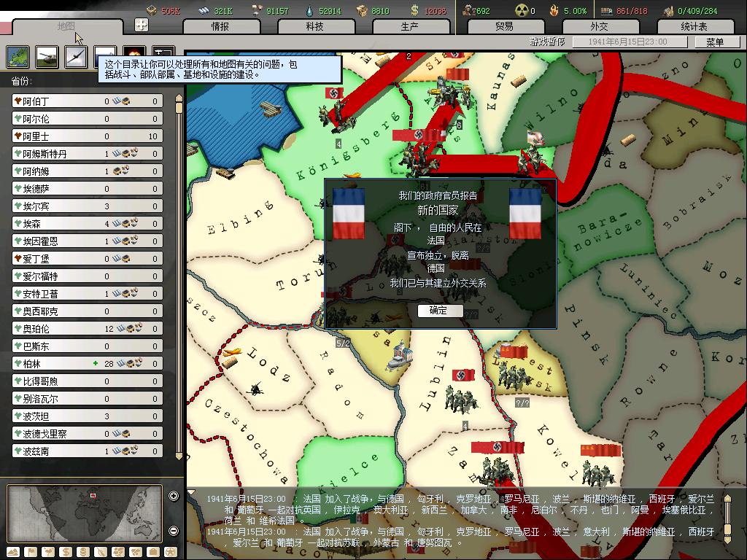Select the 爱丁堡 province row
747x560 pixels.
point(88,259)
